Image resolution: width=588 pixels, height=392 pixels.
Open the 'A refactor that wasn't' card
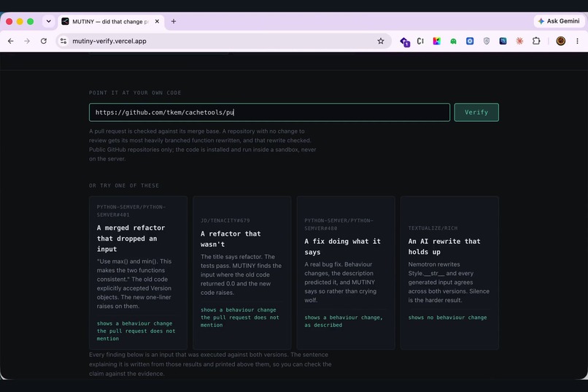coord(242,273)
